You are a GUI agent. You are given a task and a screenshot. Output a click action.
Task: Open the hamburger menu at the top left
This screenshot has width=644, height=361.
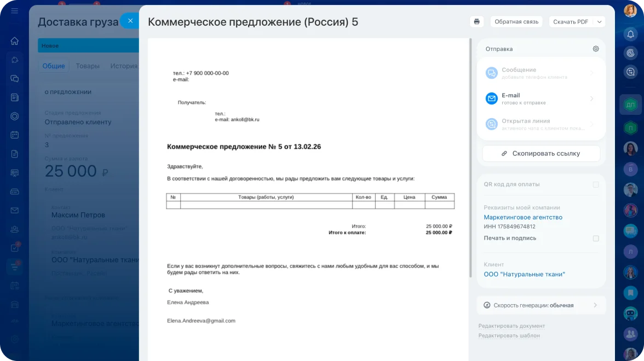click(x=14, y=10)
